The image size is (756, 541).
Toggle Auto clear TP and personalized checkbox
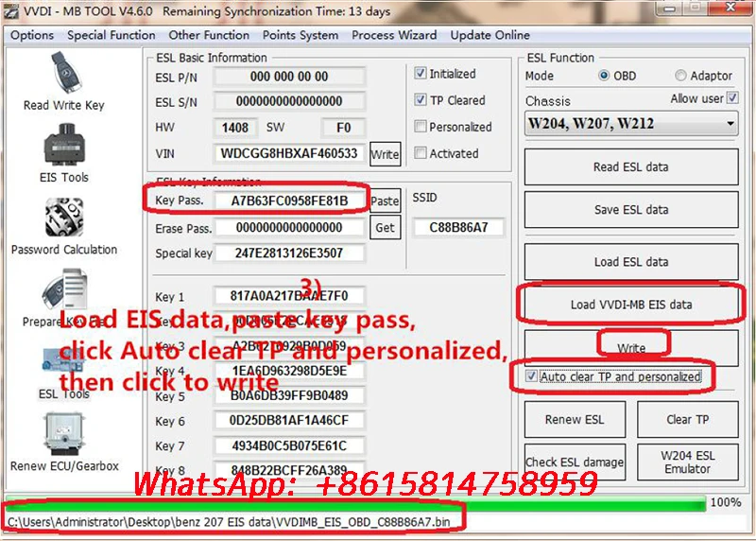pos(531,375)
